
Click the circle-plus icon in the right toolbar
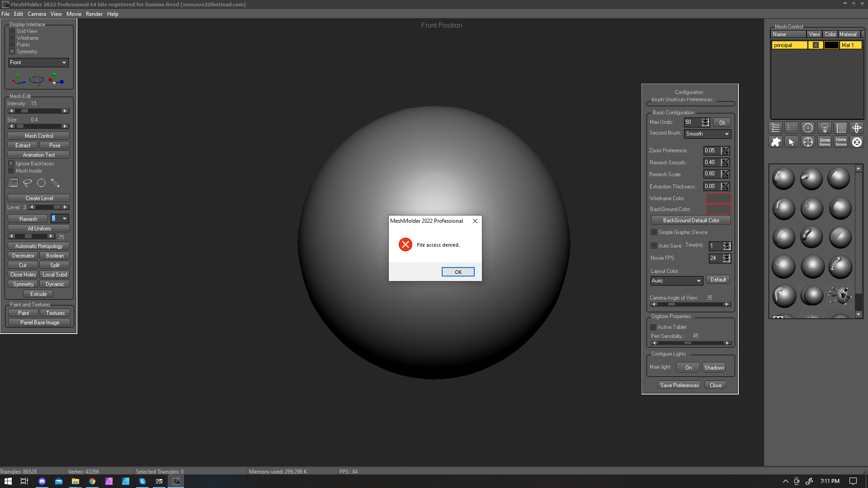(808, 128)
